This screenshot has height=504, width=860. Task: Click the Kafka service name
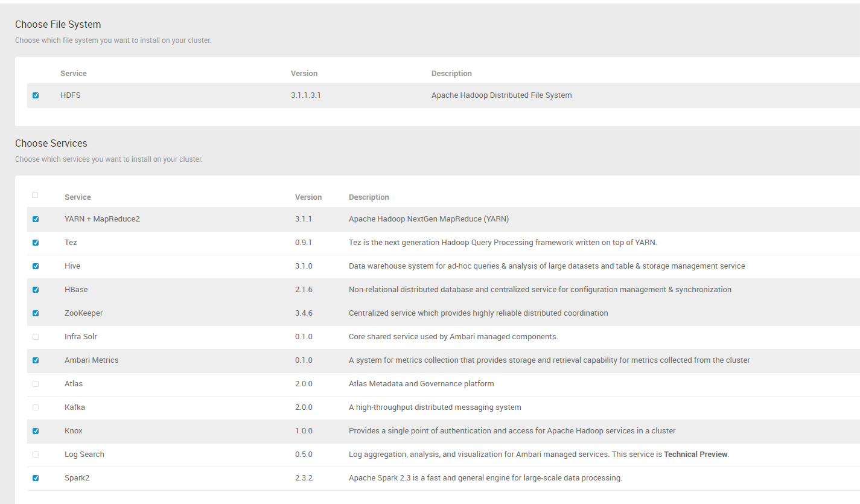coord(75,407)
